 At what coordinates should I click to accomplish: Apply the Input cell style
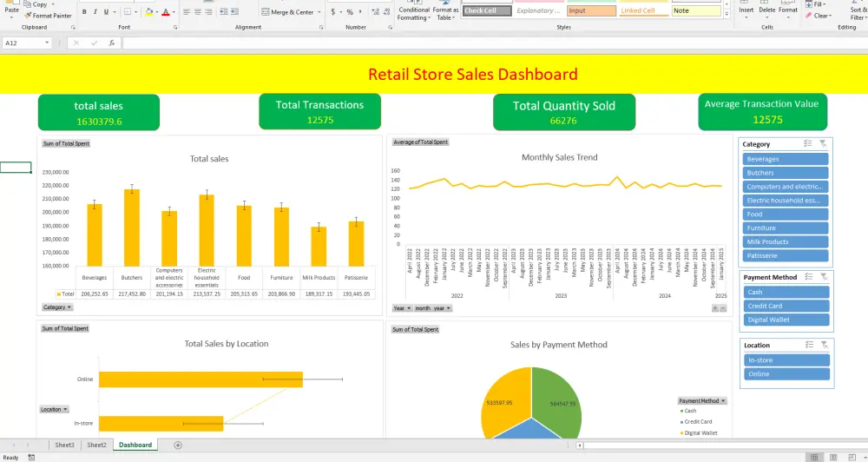pos(591,10)
